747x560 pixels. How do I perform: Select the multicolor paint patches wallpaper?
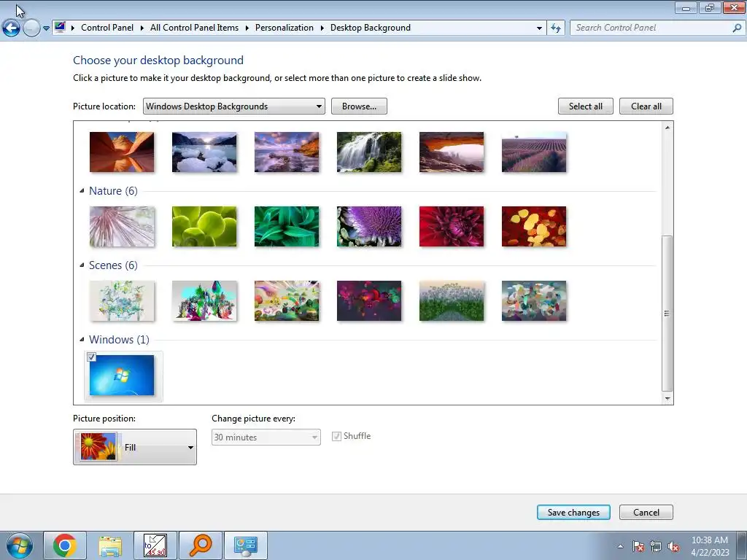point(534,300)
